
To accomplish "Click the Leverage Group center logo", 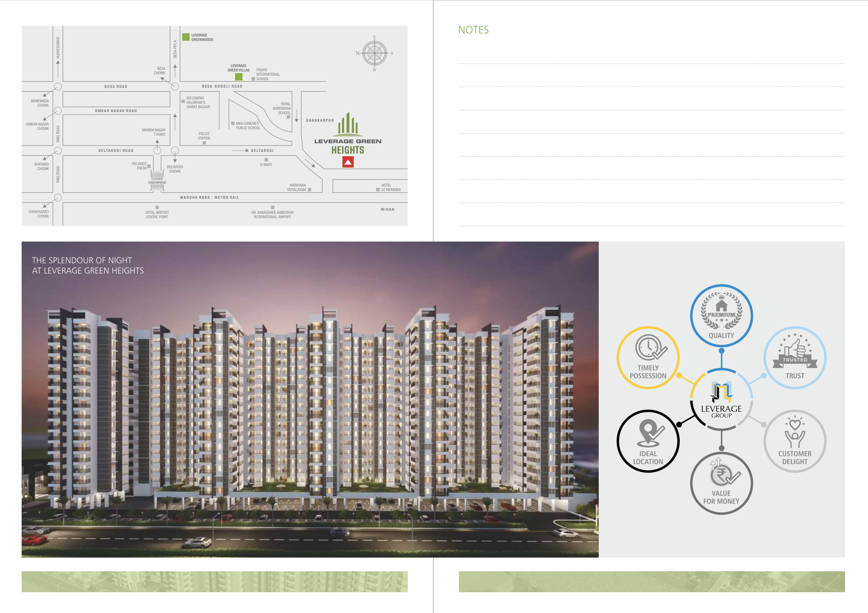I will pos(721,400).
